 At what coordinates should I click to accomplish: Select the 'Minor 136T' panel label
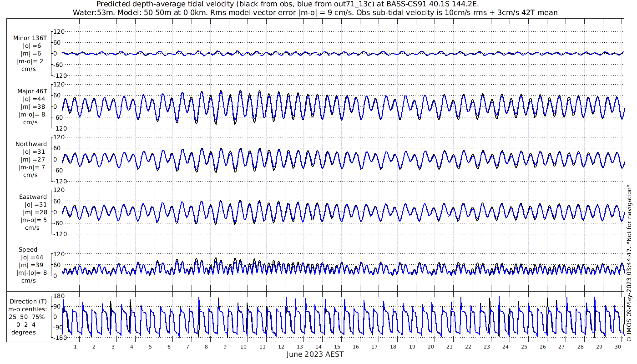[30, 38]
